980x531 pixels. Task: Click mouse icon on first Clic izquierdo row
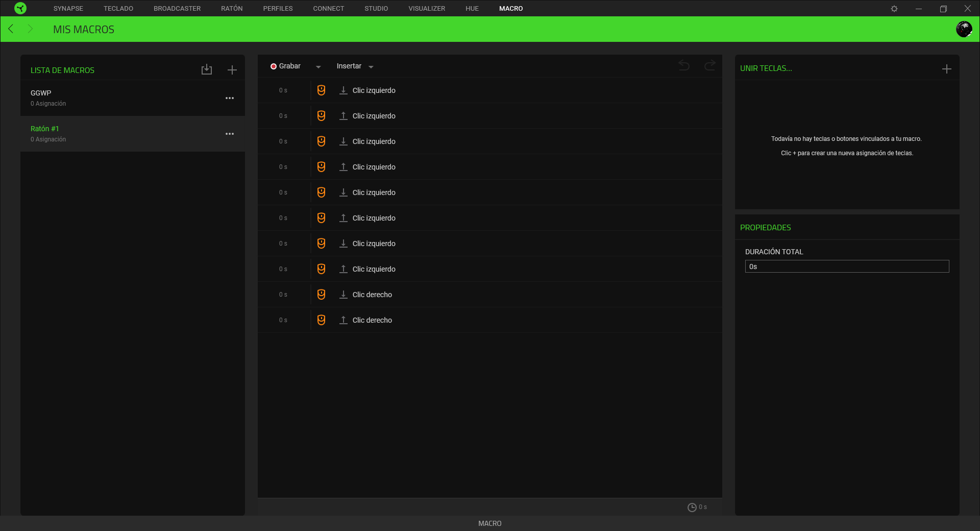click(x=321, y=90)
